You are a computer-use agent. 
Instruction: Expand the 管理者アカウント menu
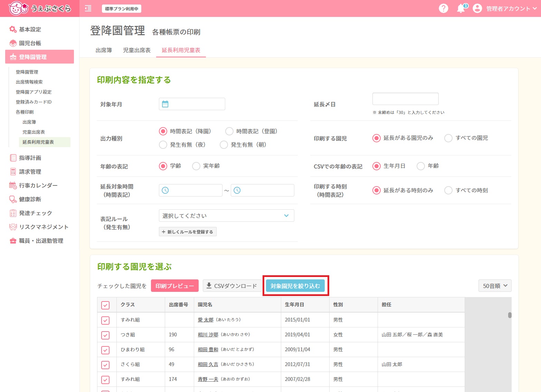[x=511, y=9]
